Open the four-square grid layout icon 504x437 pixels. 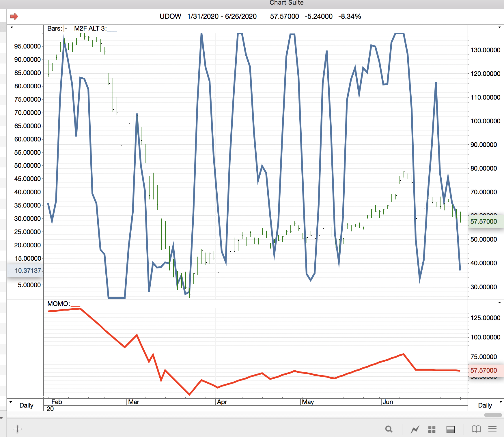(x=432, y=429)
